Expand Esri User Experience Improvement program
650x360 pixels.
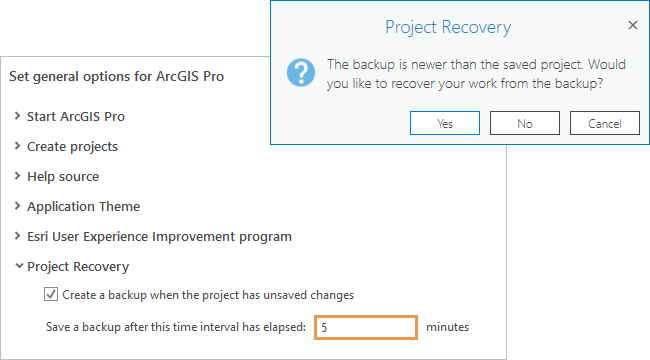(x=17, y=236)
